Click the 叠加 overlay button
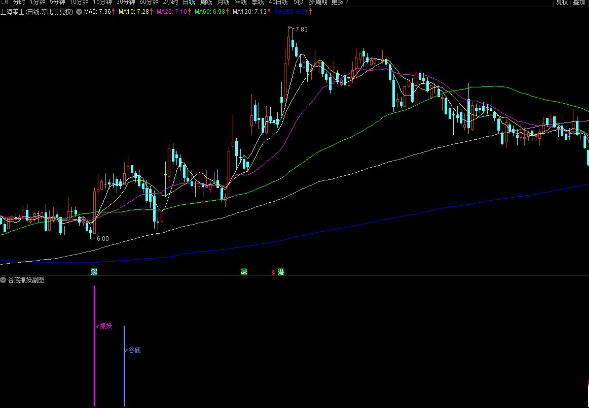 580,3
